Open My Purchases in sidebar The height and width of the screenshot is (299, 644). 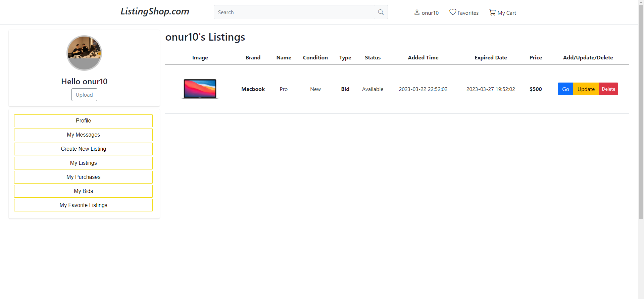(x=83, y=177)
